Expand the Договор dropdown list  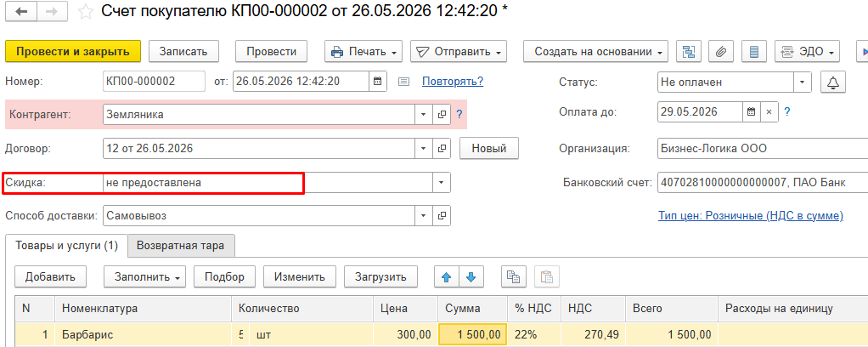point(424,149)
